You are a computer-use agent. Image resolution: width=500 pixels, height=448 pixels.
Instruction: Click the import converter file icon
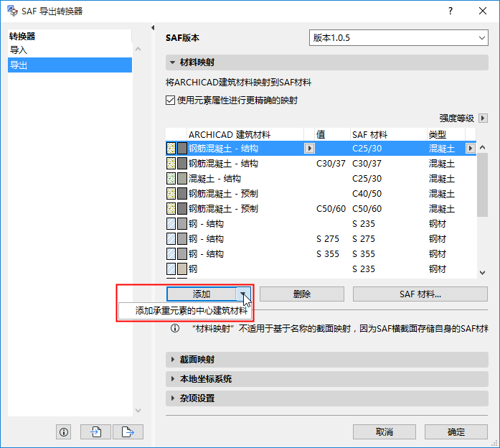(95, 432)
